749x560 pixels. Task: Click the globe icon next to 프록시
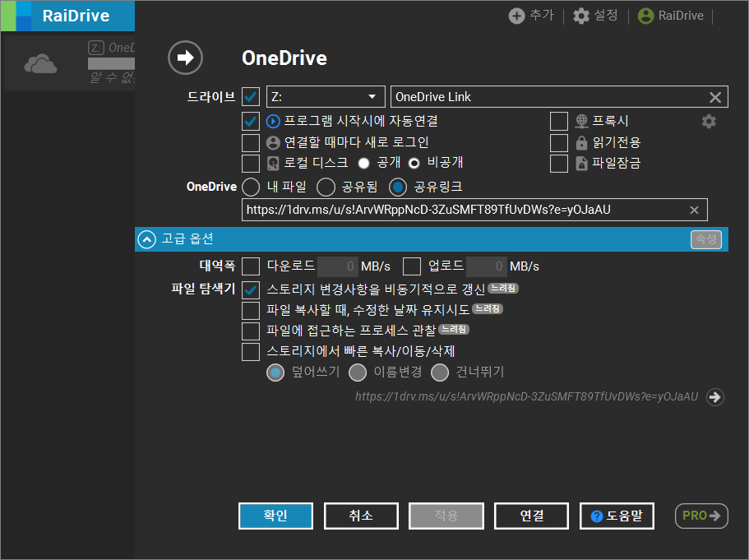(x=581, y=122)
